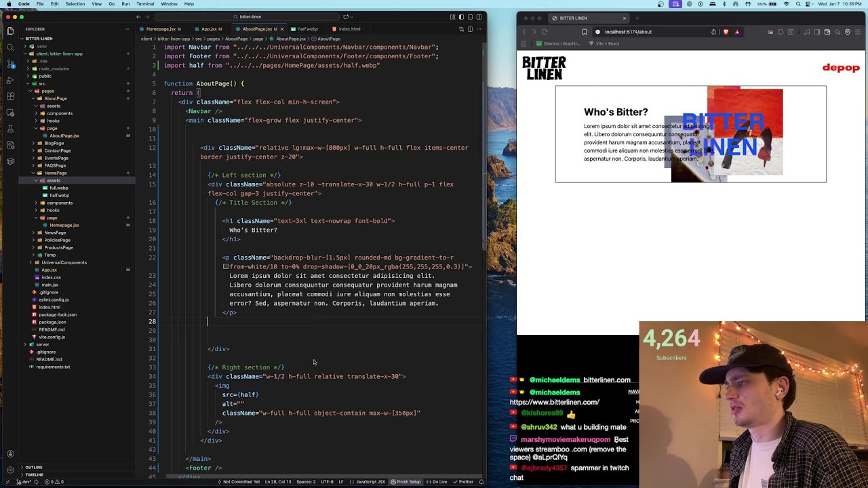
Task: Open Brave Rewards triangle icon
Action: [736, 32]
